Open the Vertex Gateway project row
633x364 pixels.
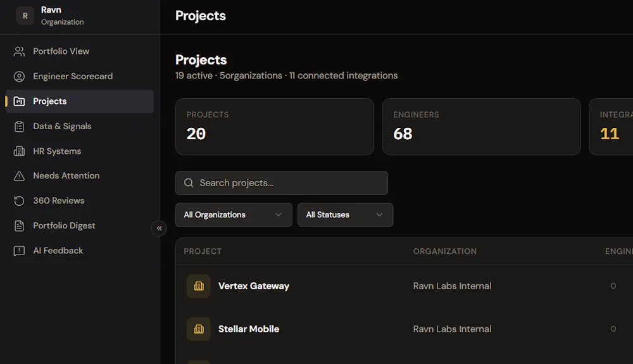coord(404,286)
